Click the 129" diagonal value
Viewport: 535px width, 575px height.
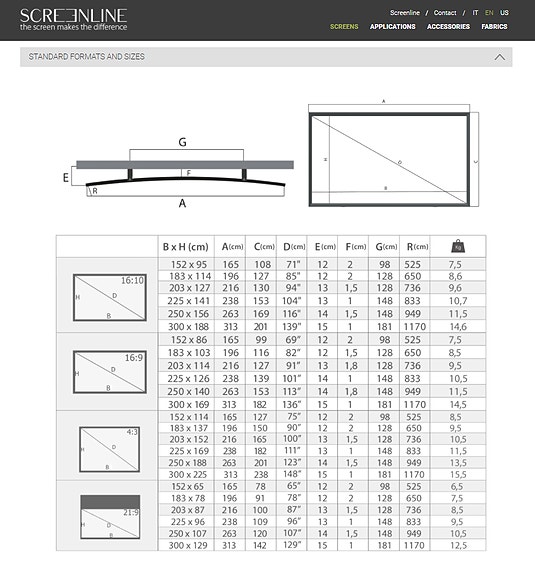point(292,545)
